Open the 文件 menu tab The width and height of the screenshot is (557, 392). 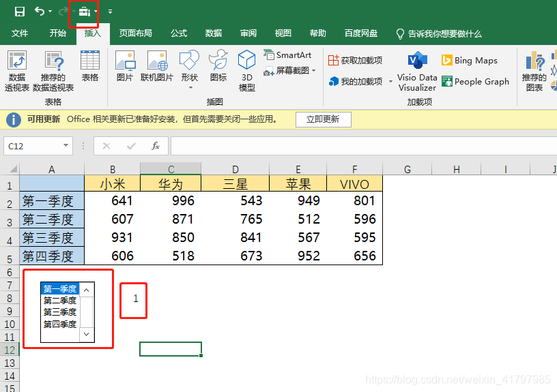coord(20,33)
